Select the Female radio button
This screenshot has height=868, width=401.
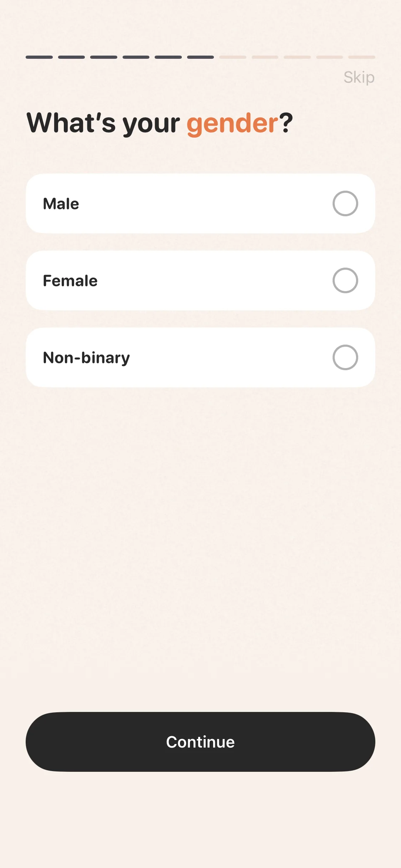tap(345, 280)
